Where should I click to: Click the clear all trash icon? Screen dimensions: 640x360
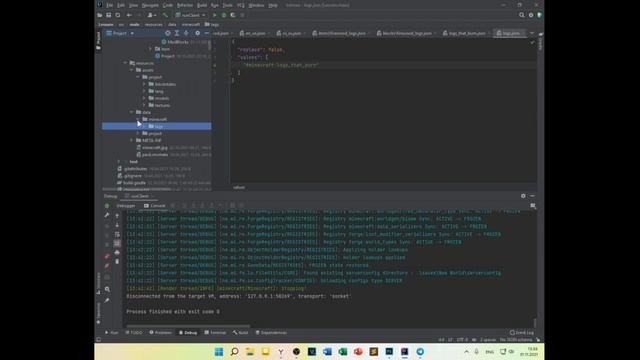coord(117,262)
